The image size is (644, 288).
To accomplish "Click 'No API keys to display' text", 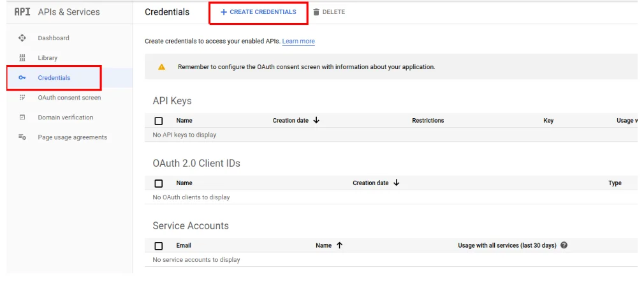I will point(184,135).
